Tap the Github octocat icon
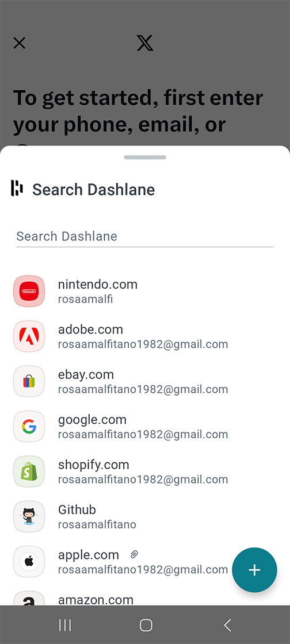 click(29, 517)
